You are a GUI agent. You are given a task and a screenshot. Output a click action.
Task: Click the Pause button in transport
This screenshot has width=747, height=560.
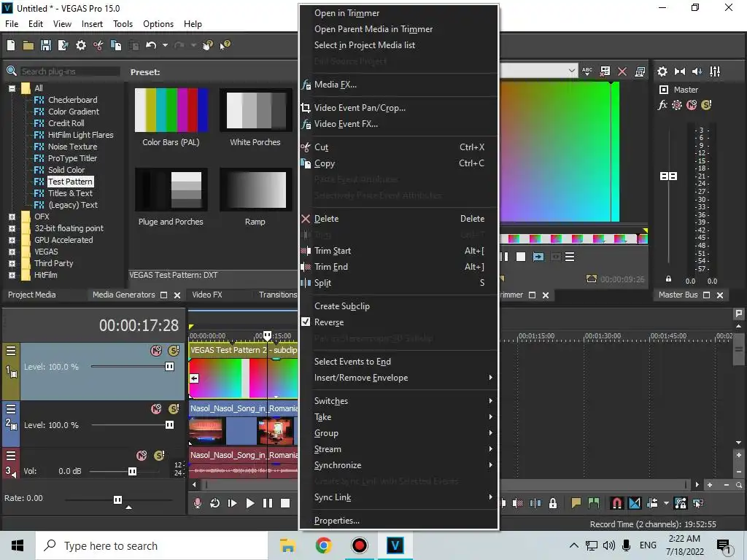tap(268, 503)
